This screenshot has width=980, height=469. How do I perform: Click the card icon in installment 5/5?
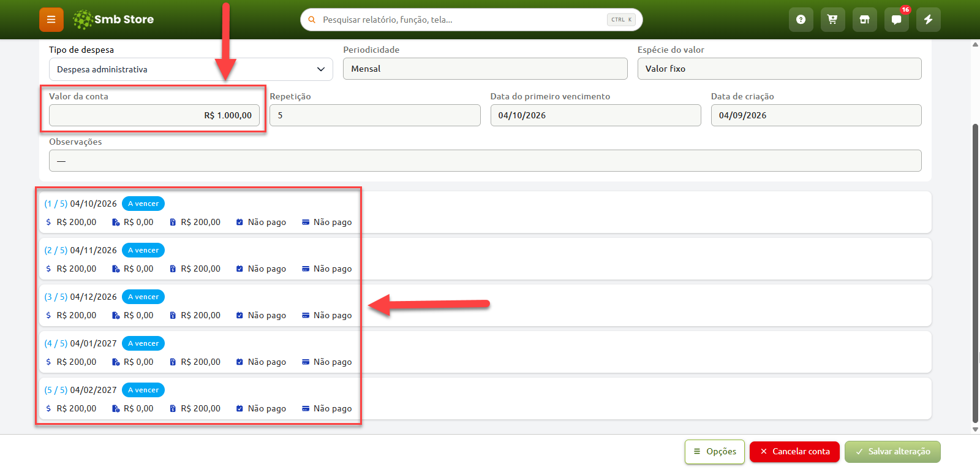pyautogui.click(x=306, y=408)
